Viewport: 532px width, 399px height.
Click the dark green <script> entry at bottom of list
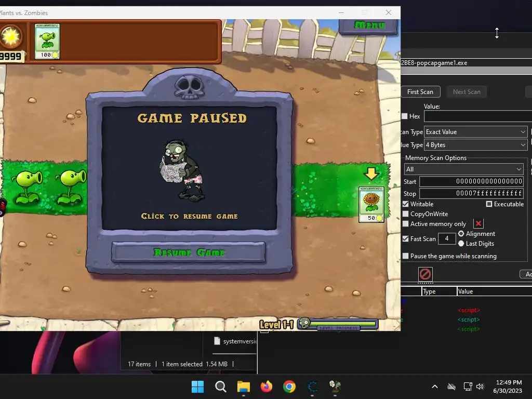click(469, 329)
